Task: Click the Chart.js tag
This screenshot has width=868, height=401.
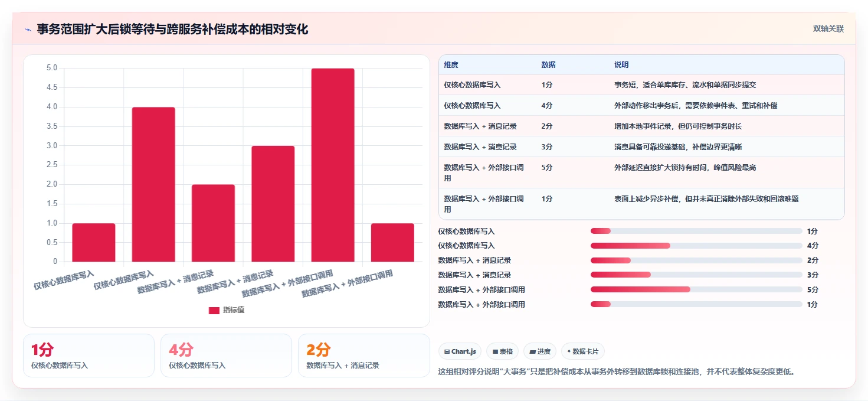Action: pyautogui.click(x=460, y=351)
